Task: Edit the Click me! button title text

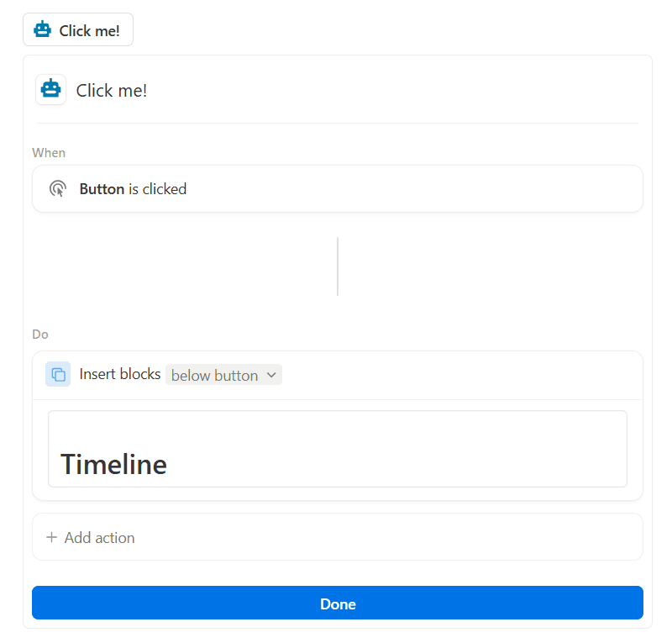Action: tap(111, 89)
